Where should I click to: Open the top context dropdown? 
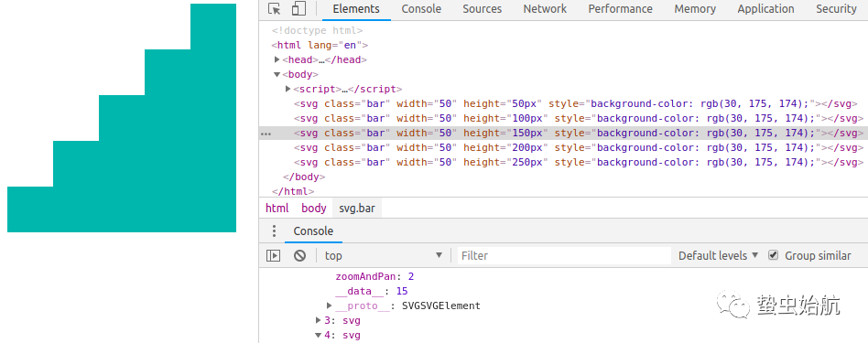coord(384,255)
